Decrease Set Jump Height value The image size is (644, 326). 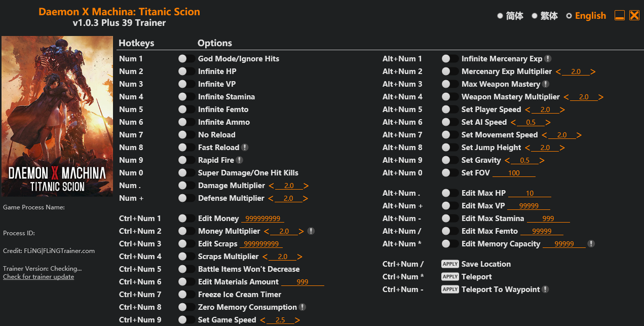point(527,148)
